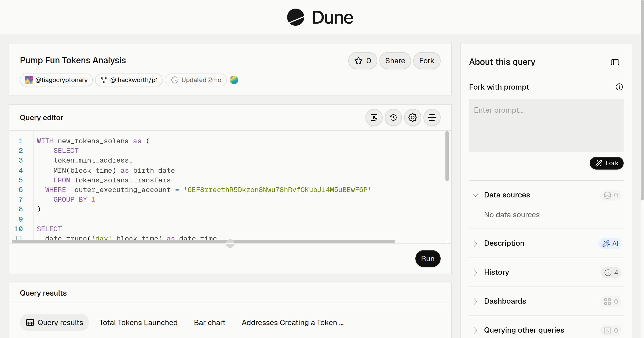Star the Pump Fun Tokens Analysis query
This screenshot has height=338, width=644.
363,61
